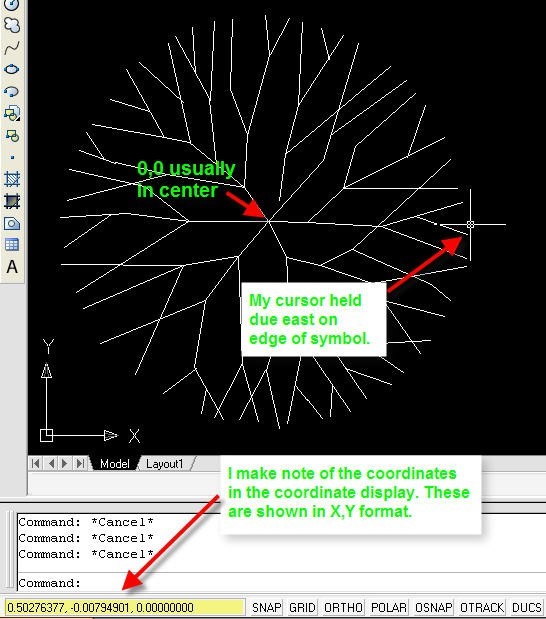Switch to the Model tab
546x619 pixels.
[114, 463]
